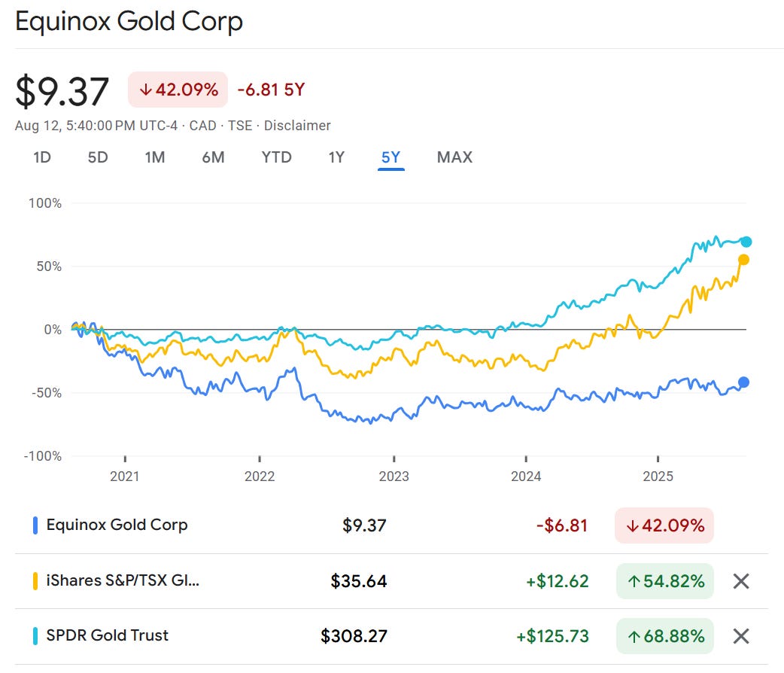This screenshot has width=784, height=673.
Task: Click the SPDR ↑68.88% gain badge
Action: tap(665, 636)
